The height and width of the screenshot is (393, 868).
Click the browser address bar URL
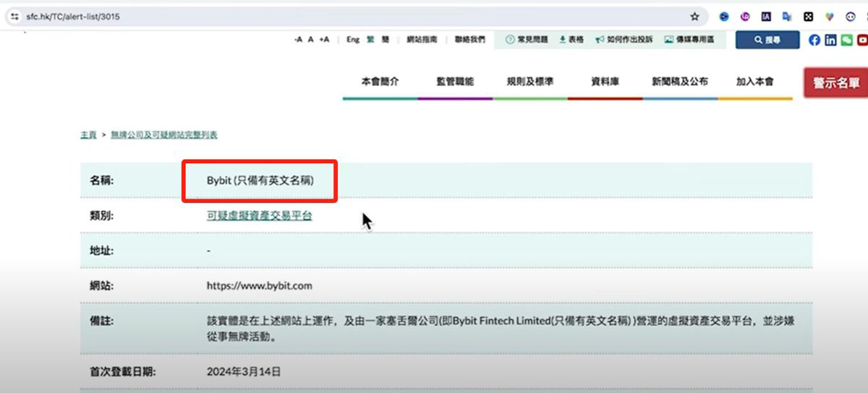click(x=73, y=17)
